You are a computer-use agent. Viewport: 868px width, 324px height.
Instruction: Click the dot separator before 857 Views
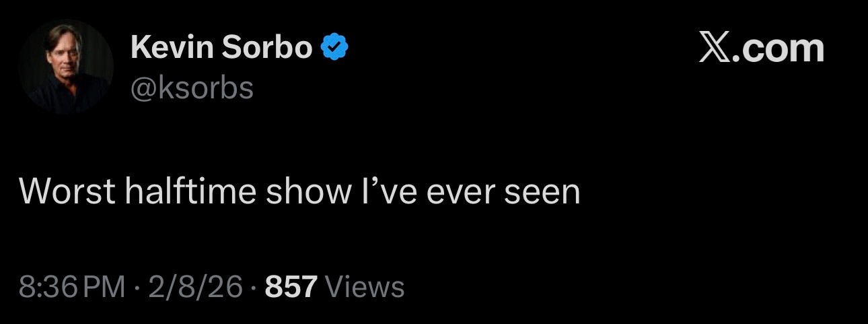coord(254,288)
